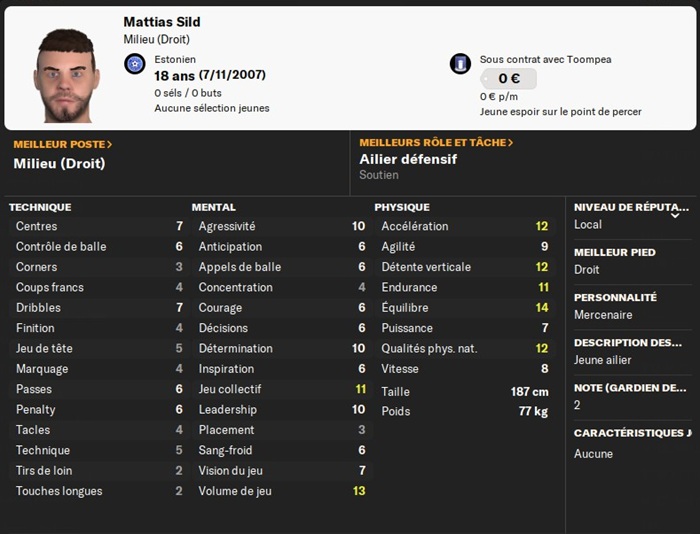Select the Physique attributes column header
The image size is (700, 534).
point(402,207)
